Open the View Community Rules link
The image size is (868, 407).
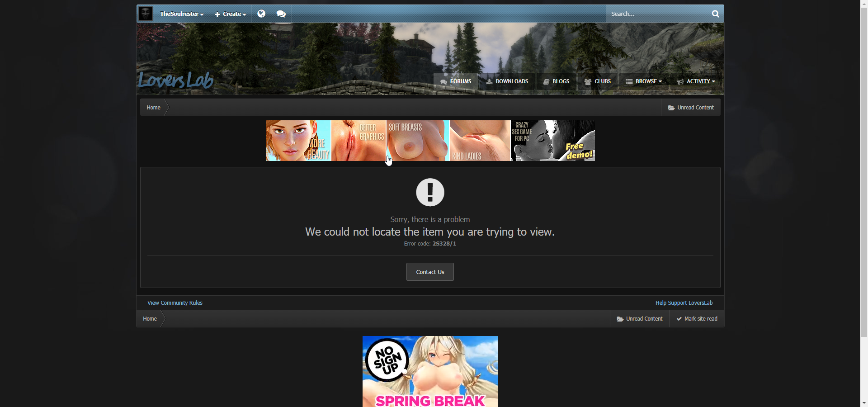[175, 303]
